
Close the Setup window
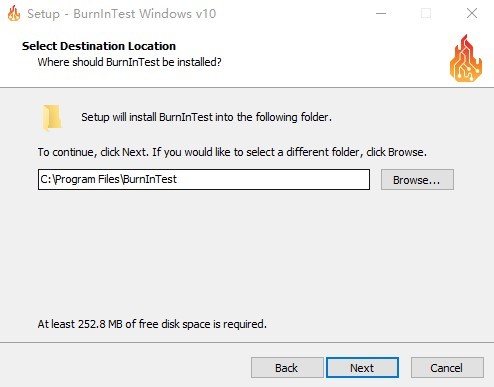pyautogui.click(x=472, y=14)
